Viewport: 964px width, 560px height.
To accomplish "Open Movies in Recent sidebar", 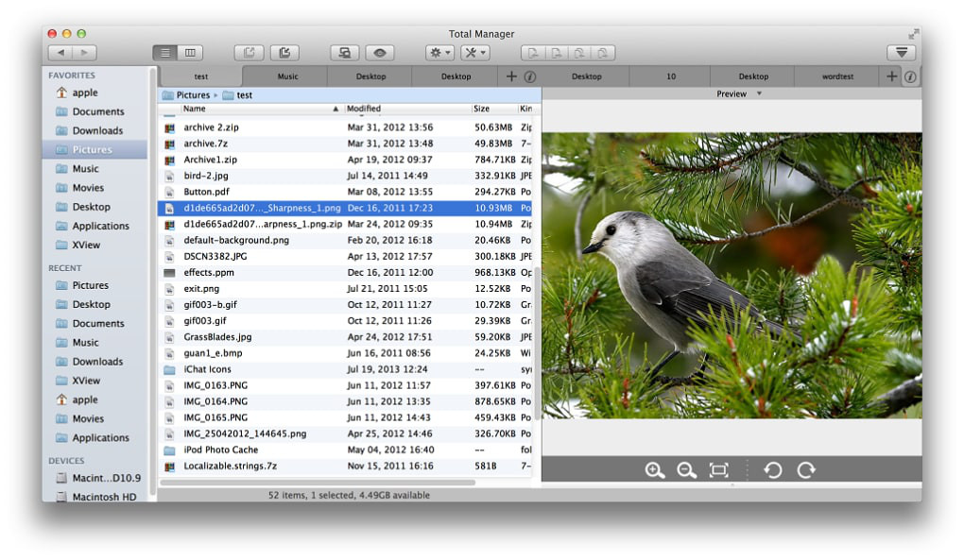I will click(x=80, y=418).
